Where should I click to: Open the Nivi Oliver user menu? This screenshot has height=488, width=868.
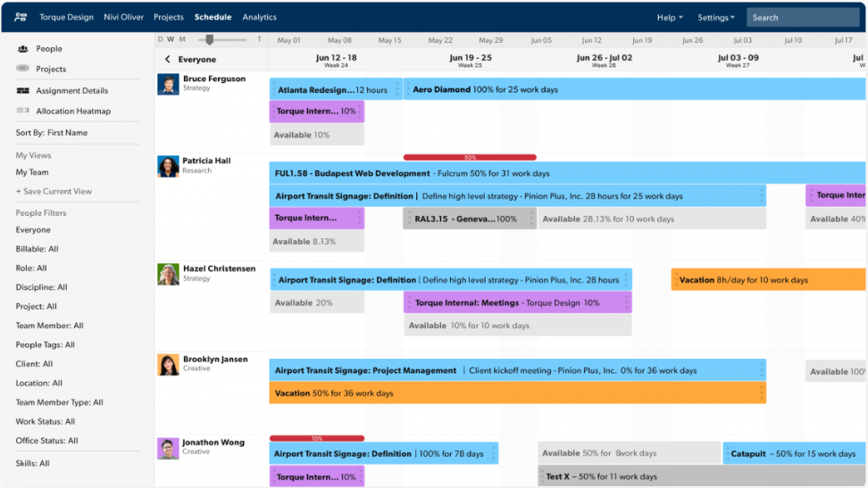tap(123, 17)
